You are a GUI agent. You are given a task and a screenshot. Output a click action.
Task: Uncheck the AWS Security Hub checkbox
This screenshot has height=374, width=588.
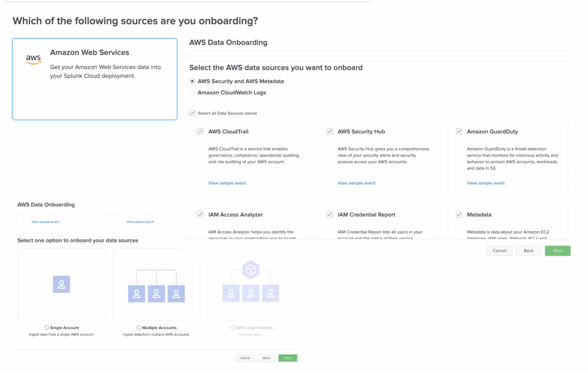point(330,132)
